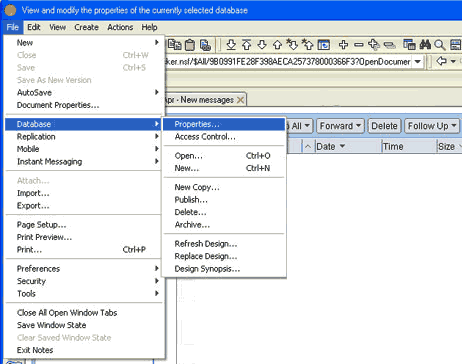Expand the New submenu arrow

(157, 42)
